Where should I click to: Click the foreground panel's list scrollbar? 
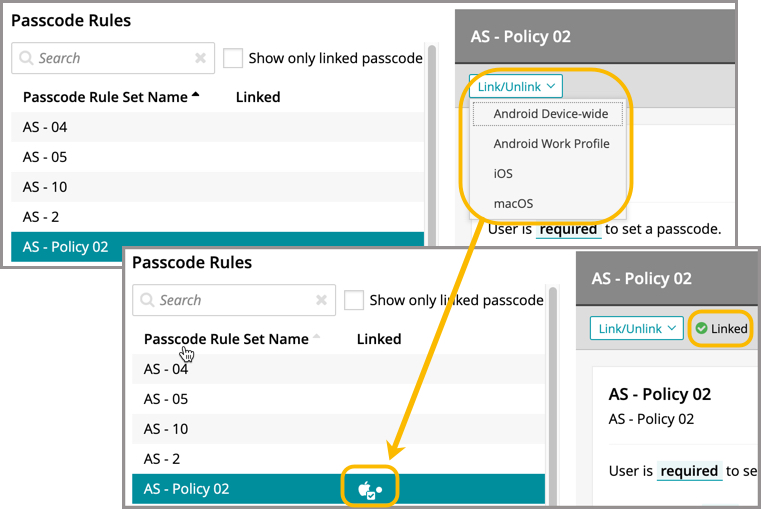[553, 400]
